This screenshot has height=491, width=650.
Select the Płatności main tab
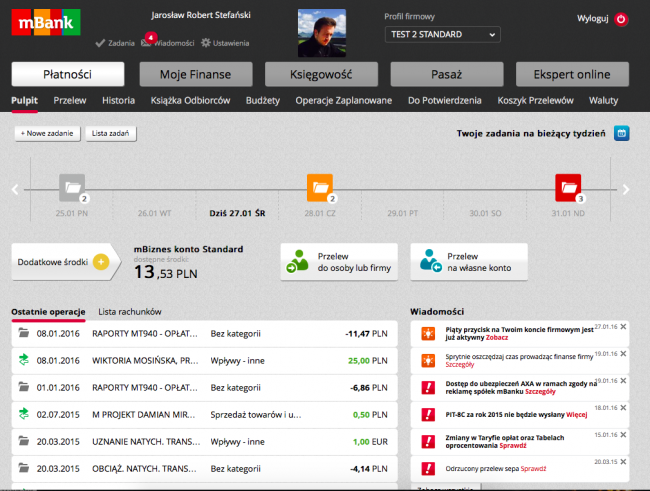coord(68,74)
